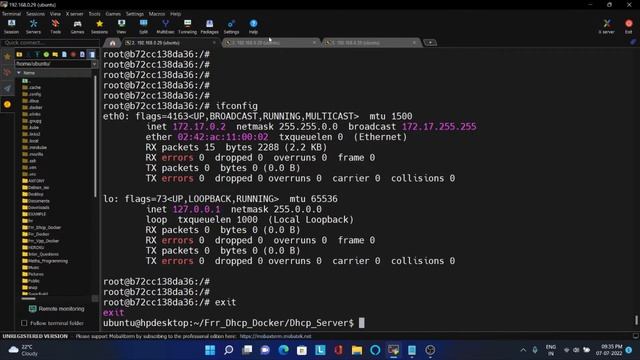Viewport: 640px width, 360px height.
Task: Click the first folder icon in file browser toolbar
Action: click(19, 54)
